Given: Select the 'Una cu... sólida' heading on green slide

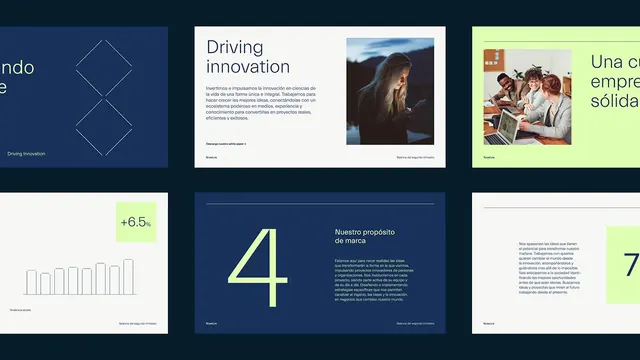Looking at the screenshot, I should [615, 82].
